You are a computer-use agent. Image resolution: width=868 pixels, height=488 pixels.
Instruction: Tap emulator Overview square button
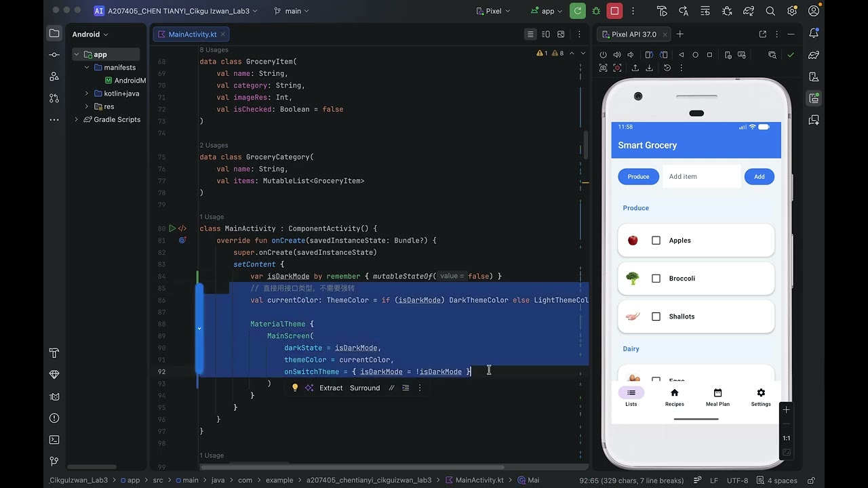coord(710,55)
